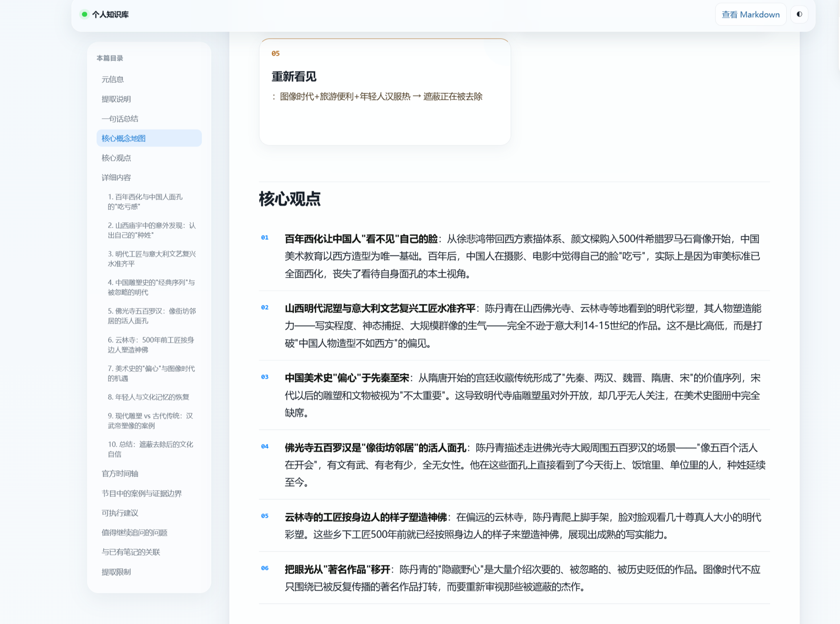Screen dimensions: 840x624
Task: Click the 重新看见 concept card 05
Action: click(x=385, y=92)
